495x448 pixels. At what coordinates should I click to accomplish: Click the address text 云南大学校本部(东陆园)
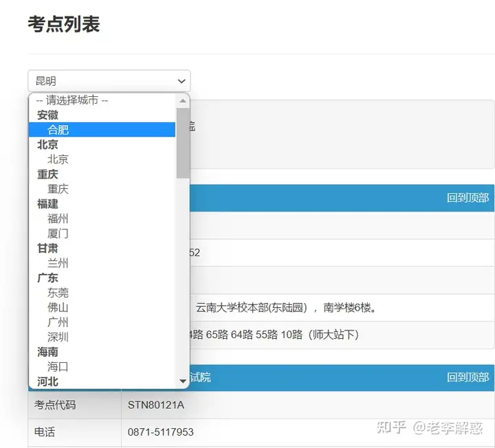coord(252,308)
